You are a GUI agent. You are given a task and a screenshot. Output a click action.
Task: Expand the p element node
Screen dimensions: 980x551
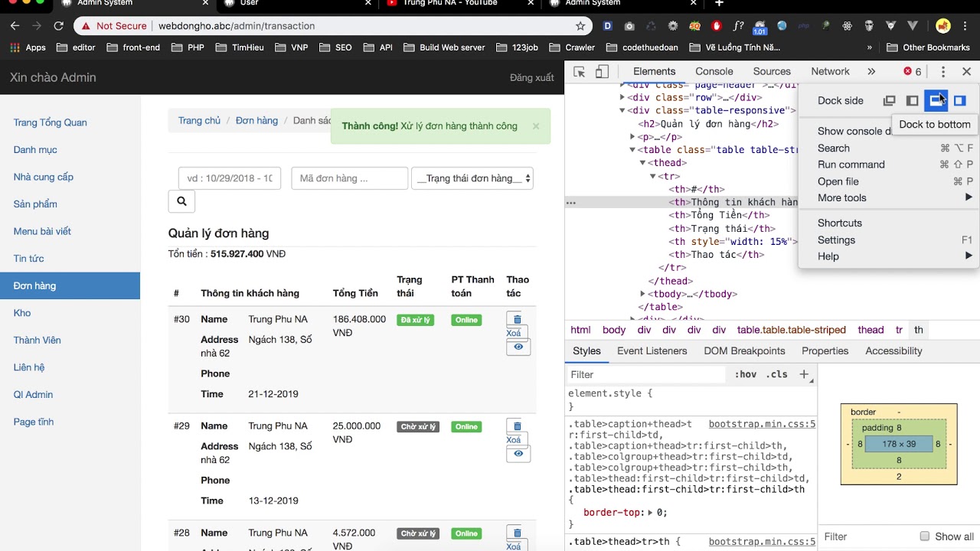click(x=632, y=137)
